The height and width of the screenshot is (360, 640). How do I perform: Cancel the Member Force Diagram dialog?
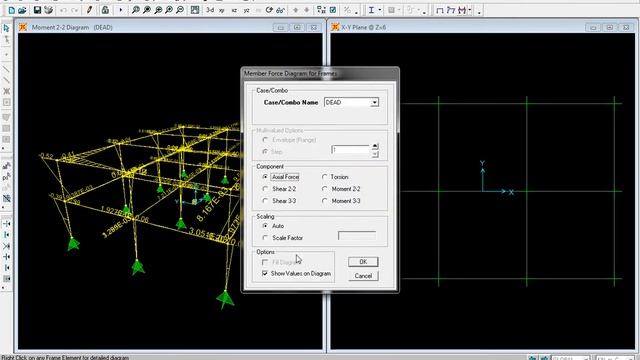coord(363,276)
